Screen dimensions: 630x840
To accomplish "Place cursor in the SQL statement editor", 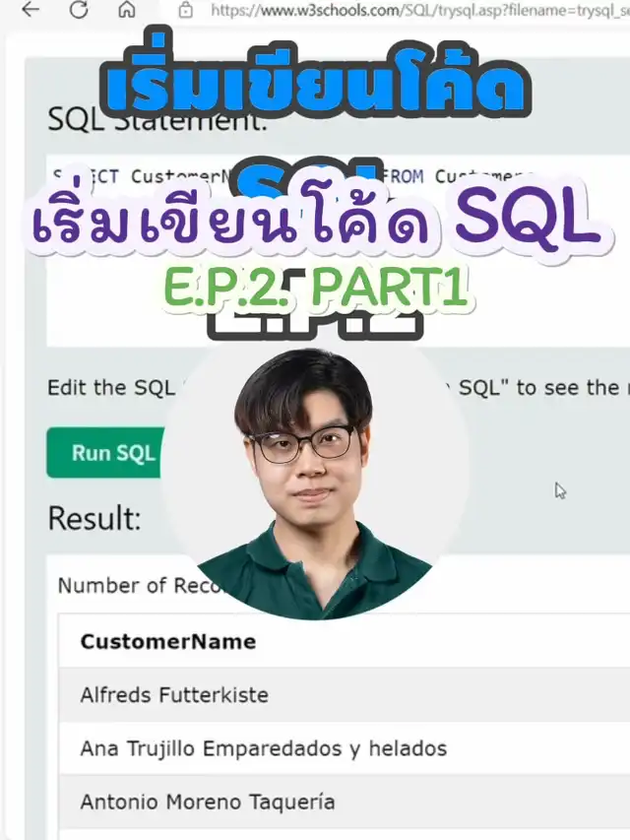I will click(x=338, y=251).
